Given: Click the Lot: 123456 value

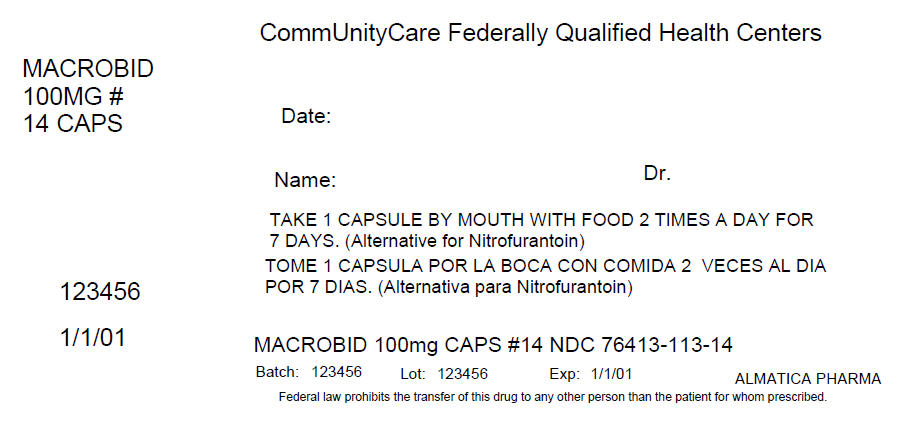Looking at the screenshot, I should (463, 374).
